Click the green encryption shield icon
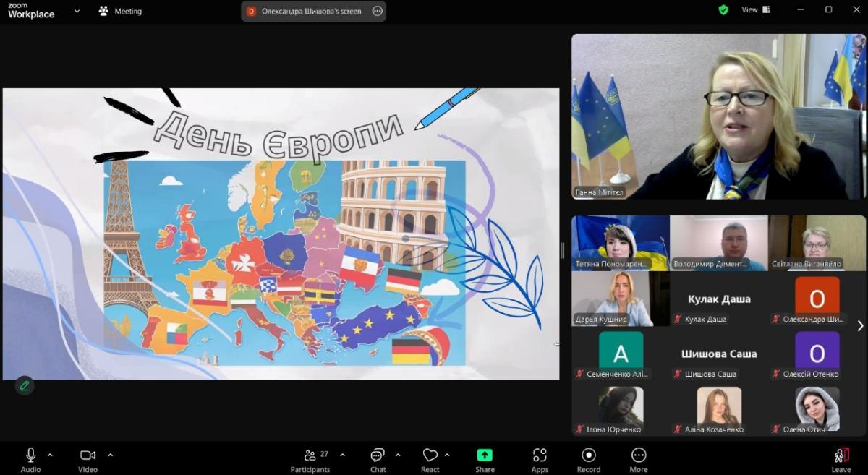The height and width of the screenshot is (475, 868). [x=723, y=10]
